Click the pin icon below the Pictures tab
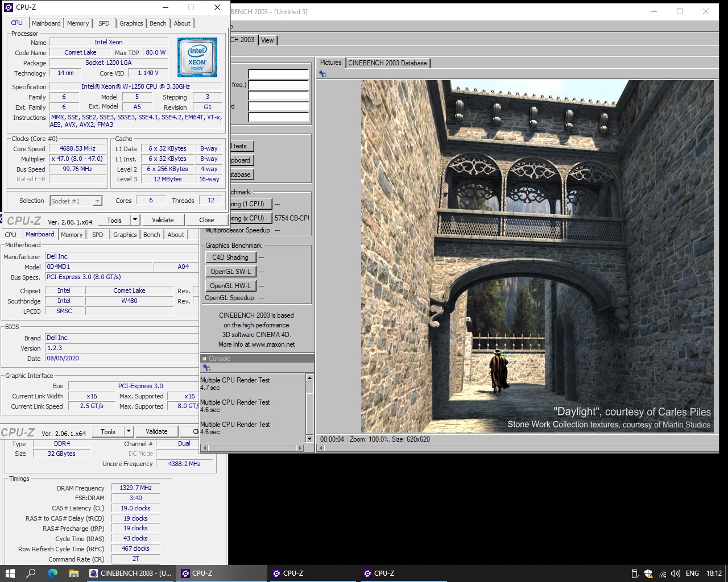Viewport: 728px width, 582px height. point(322,74)
